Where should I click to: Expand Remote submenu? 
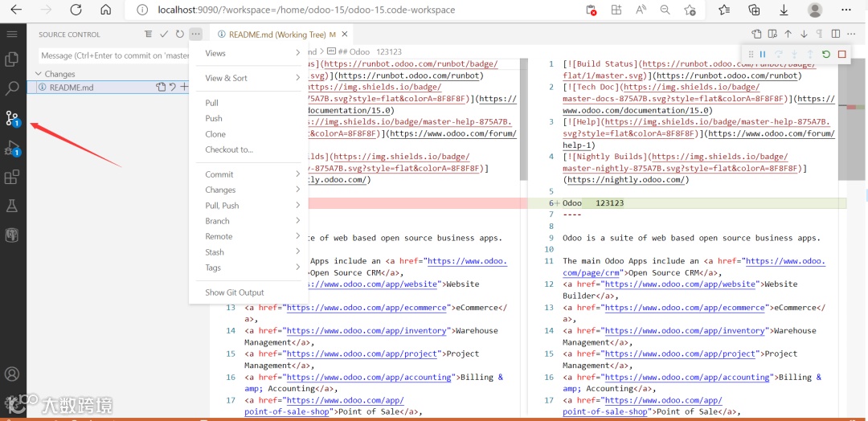[x=248, y=236]
